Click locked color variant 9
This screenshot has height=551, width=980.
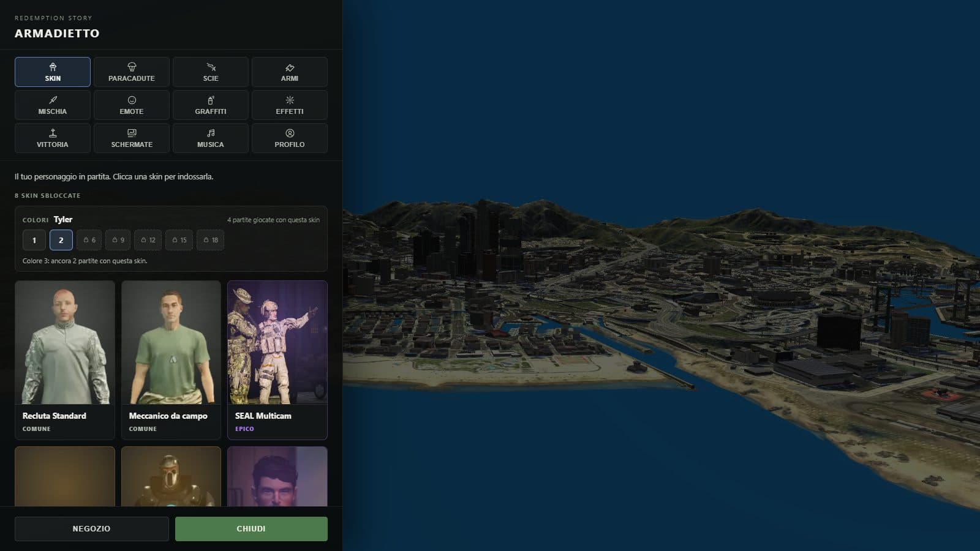coord(118,240)
